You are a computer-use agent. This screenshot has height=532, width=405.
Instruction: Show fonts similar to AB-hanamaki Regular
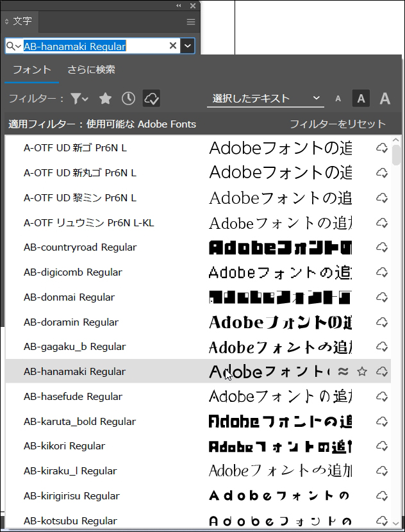click(343, 372)
